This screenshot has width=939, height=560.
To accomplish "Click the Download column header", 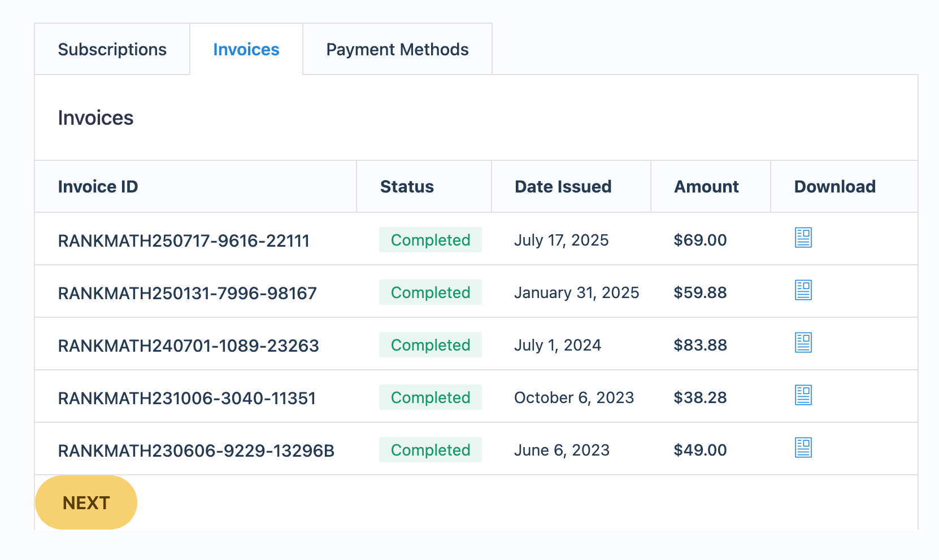I will pyautogui.click(x=834, y=186).
